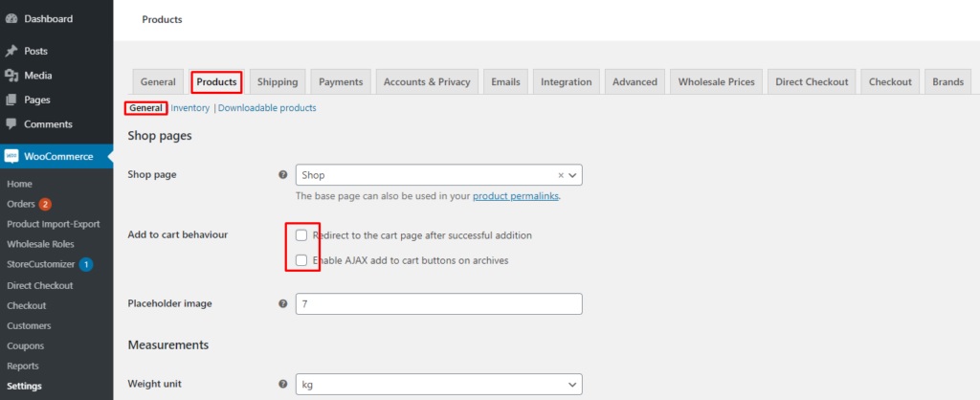Image resolution: width=980 pixels, height=400 pixels.
Task: Click the Weight unit help icon
Action: (x=282, y=384)
